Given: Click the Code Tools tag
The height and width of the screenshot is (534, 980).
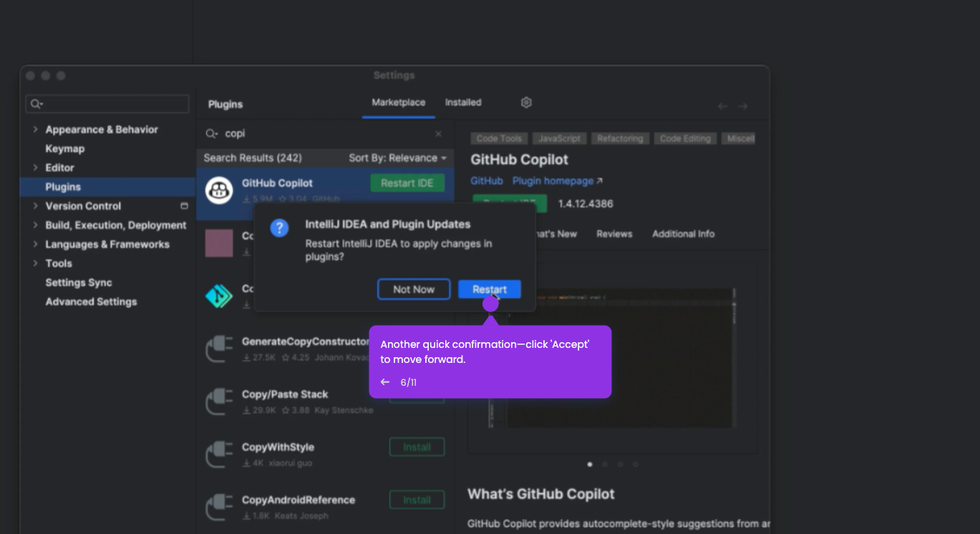Looking at the screenshot, I should [x=499, y=139].
